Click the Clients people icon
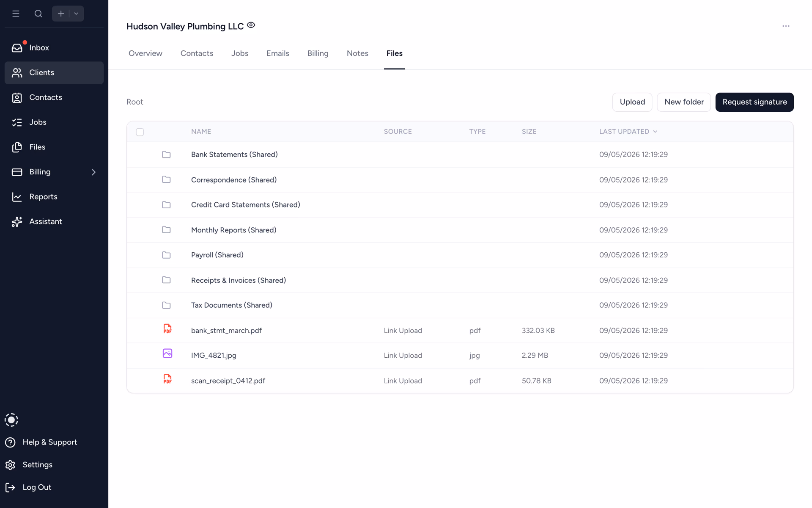 coord(17,73)
